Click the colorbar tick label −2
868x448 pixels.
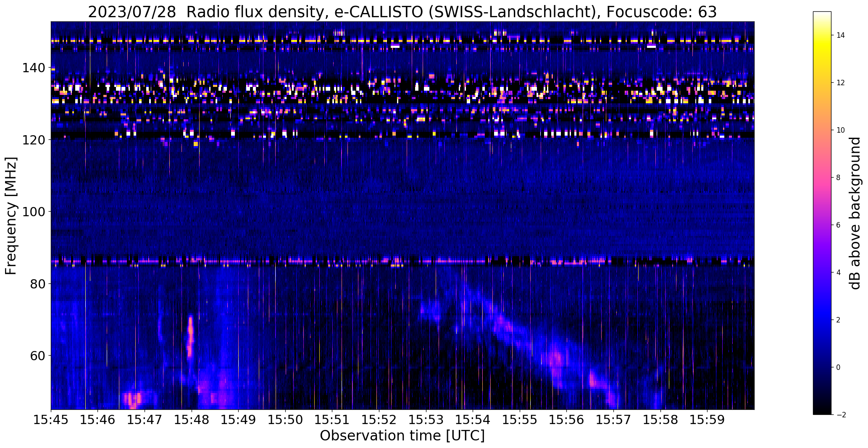[840, 415]
